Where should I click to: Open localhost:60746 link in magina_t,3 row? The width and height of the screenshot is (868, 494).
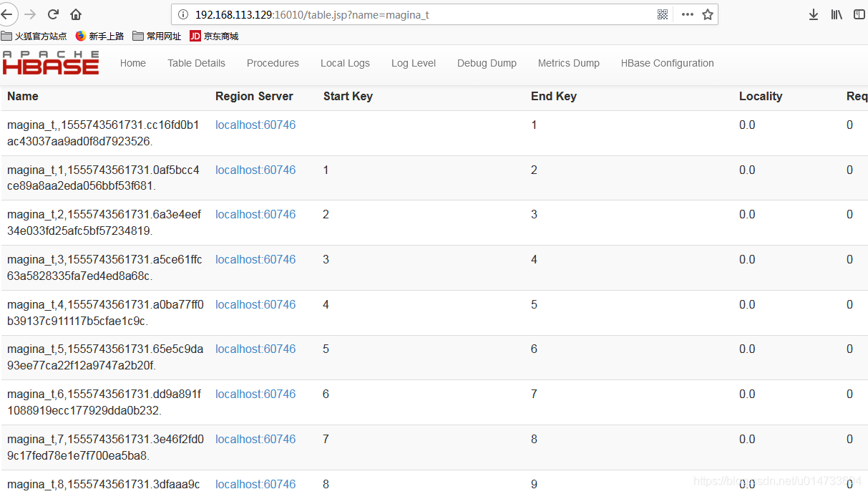tap(255, 259)
